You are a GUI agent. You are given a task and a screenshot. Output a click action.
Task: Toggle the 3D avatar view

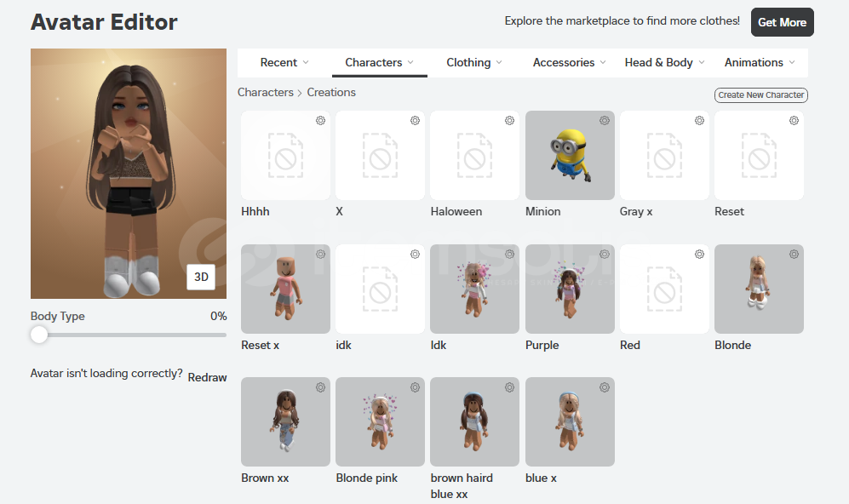pyautogui.click(x=201, y=277)
